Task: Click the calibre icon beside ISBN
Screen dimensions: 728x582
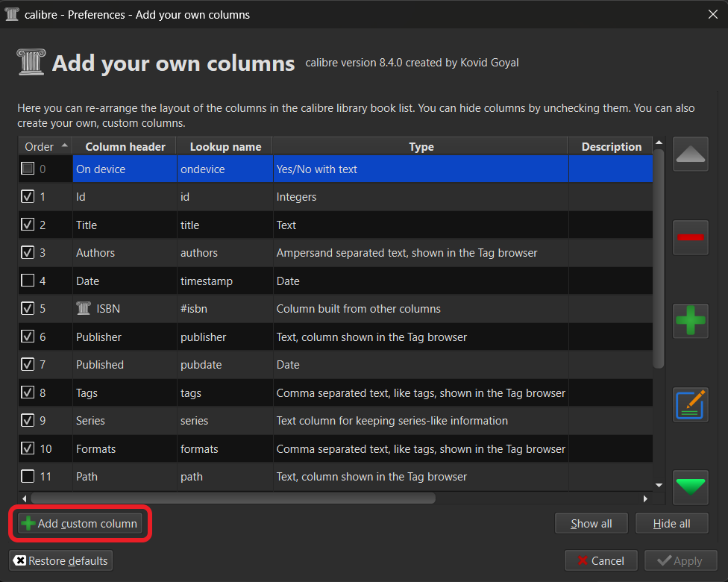Action: coord(84,308)
